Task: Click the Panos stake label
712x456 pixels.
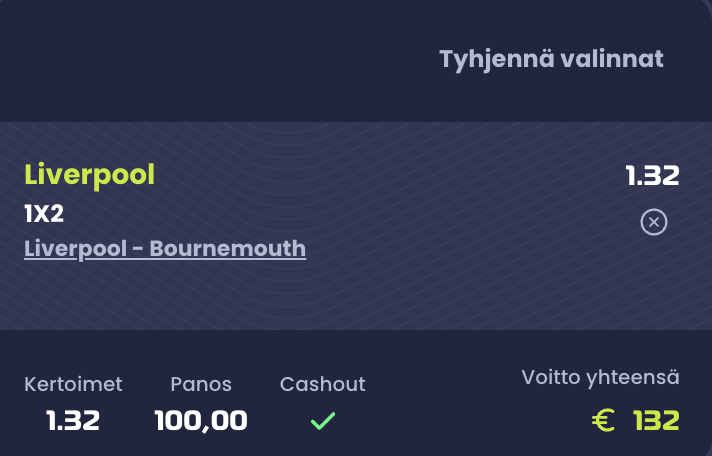Action: [x=201, y=384]
